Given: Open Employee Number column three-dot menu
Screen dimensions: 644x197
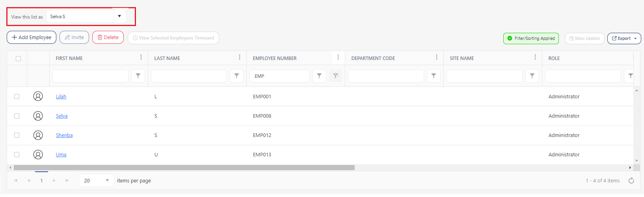Looking at the screenshot, I should point(338,58).
